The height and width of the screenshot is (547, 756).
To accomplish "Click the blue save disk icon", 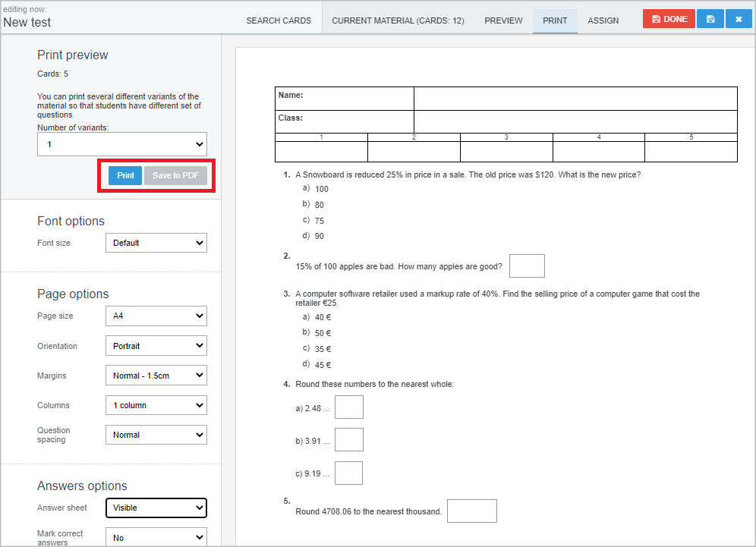I will pos(710,19).
